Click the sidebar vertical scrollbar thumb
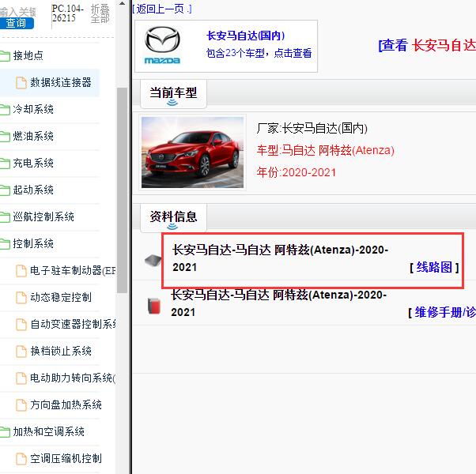Viewport: 476px width, 474px height. (x=122, y=190)
